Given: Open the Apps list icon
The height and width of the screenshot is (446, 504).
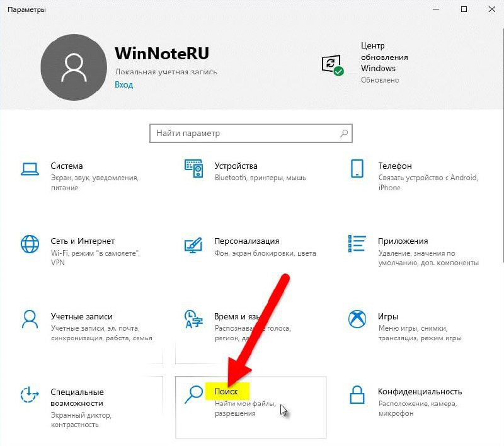Looking at the screenshot, I should tap(357, 244).
